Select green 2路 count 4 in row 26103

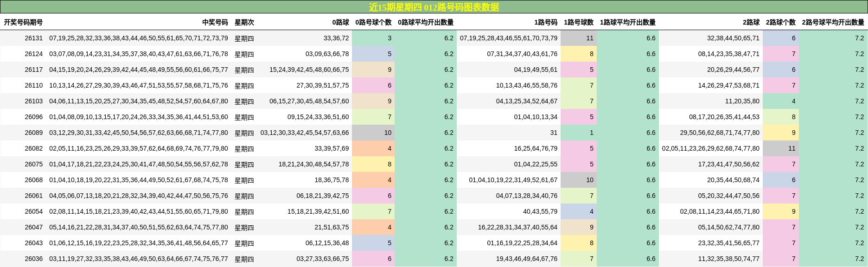pyautogui.click(x=781, y=101)
